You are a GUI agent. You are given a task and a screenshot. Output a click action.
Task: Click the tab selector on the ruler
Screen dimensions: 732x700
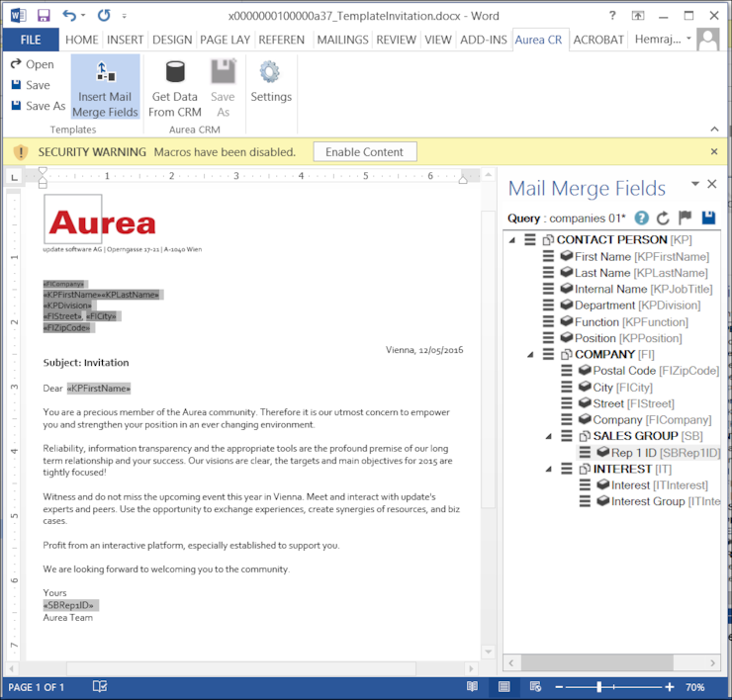15,176
